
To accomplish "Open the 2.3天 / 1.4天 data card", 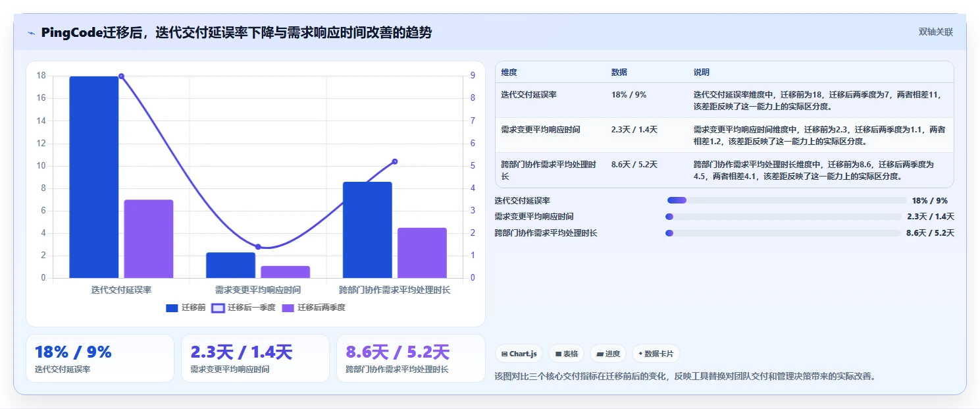I will 255,358.
